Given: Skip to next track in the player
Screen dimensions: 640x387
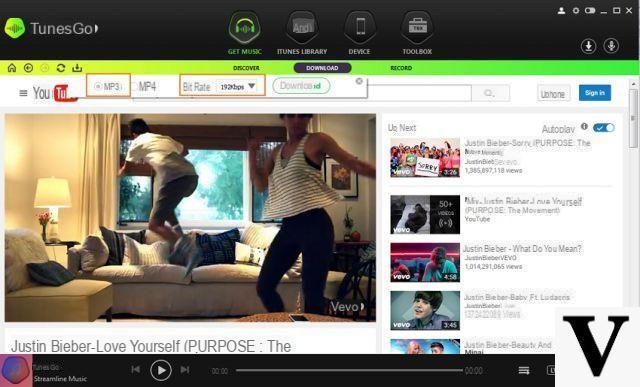Looking at the screenshot, I should tap(185, 370).
